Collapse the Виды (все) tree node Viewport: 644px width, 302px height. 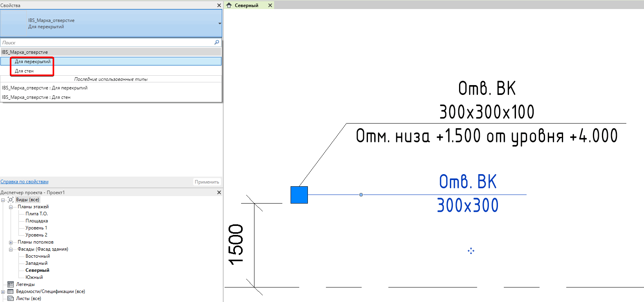click(3, 200)
